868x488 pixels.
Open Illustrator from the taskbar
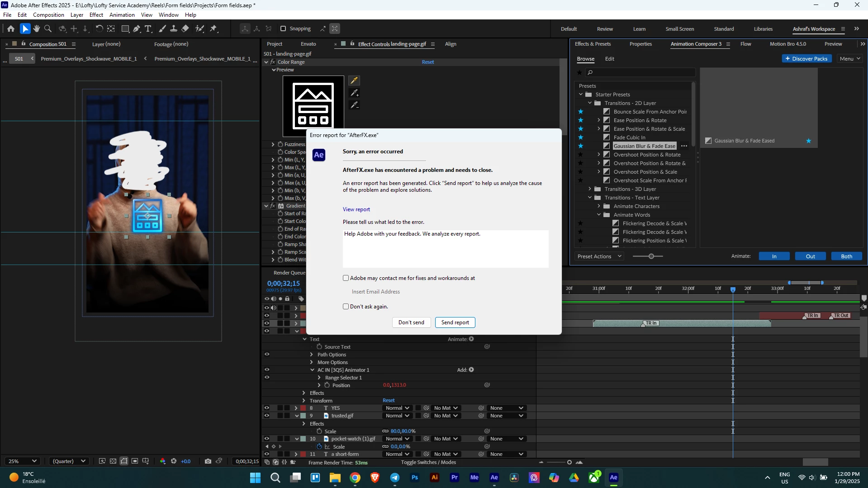click(x=435, y=478)
